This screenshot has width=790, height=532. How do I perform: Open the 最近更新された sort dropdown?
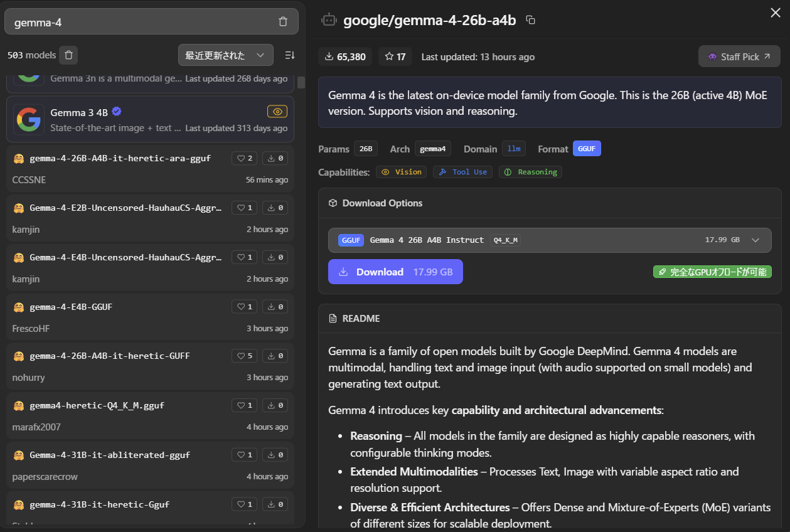225,55
